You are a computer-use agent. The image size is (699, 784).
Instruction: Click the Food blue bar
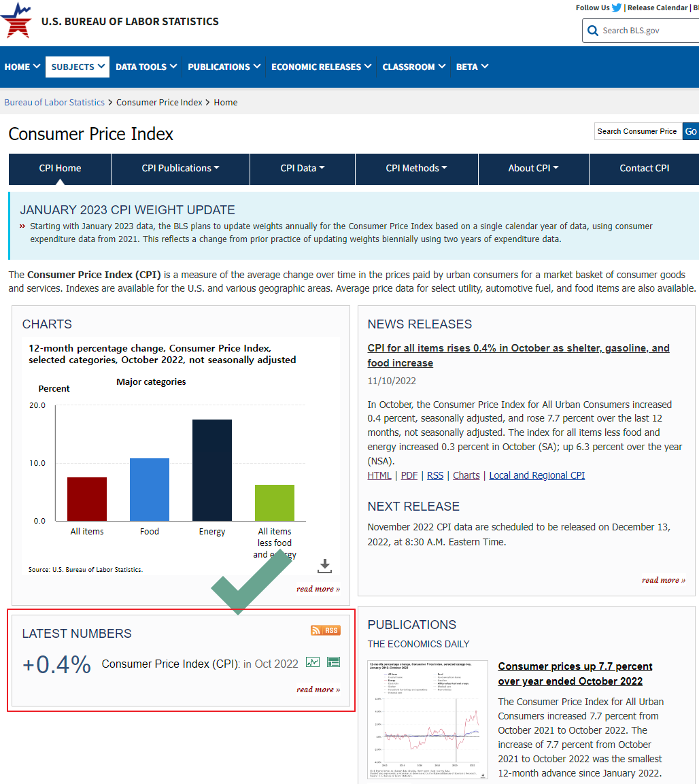[x=150, y=490]
